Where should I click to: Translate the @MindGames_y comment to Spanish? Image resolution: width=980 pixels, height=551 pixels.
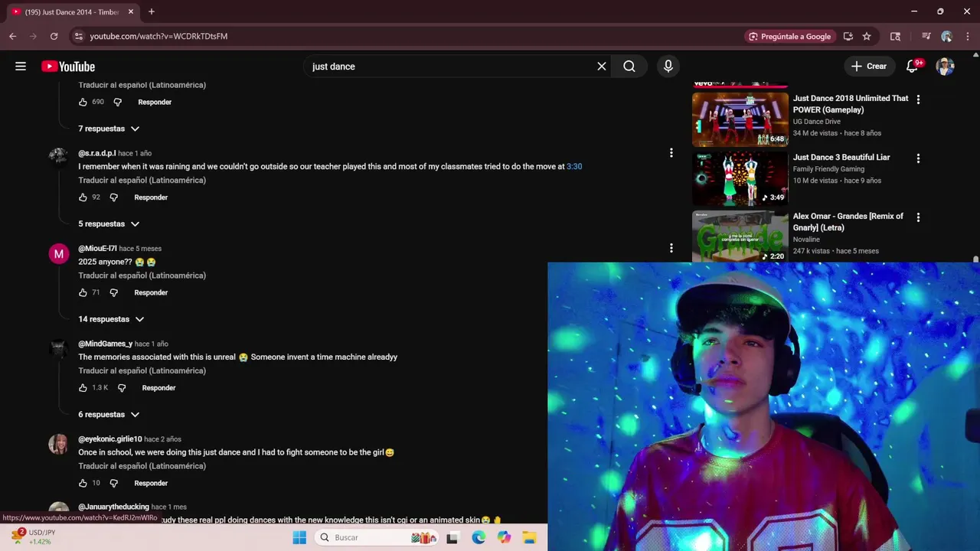tap(142, 370)
